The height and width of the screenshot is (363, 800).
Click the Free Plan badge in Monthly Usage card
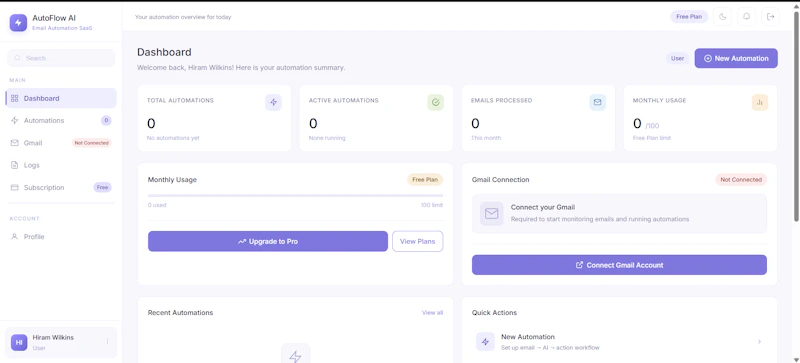tap(425, 180)
